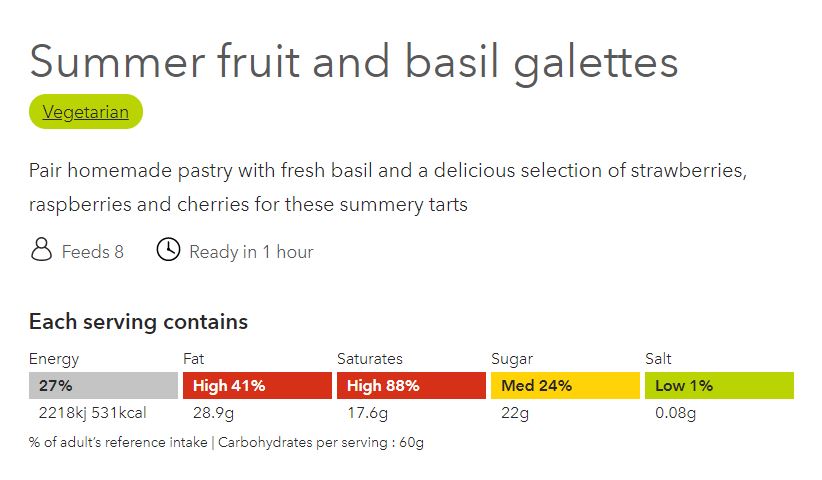This screenshot has height=480, width=822.
Task: Click the recipe title Summer fruit and basil galettes
Action: [x=354, y=62]
